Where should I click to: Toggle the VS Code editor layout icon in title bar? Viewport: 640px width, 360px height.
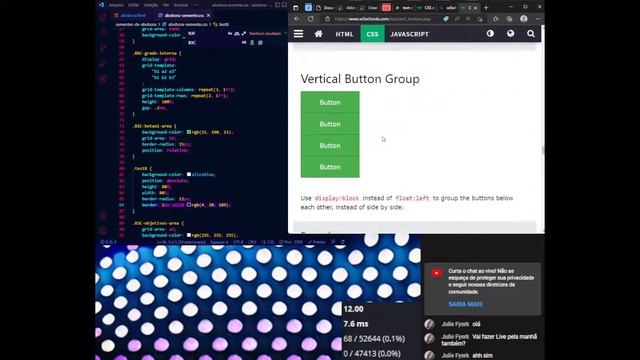coord(277,5)
